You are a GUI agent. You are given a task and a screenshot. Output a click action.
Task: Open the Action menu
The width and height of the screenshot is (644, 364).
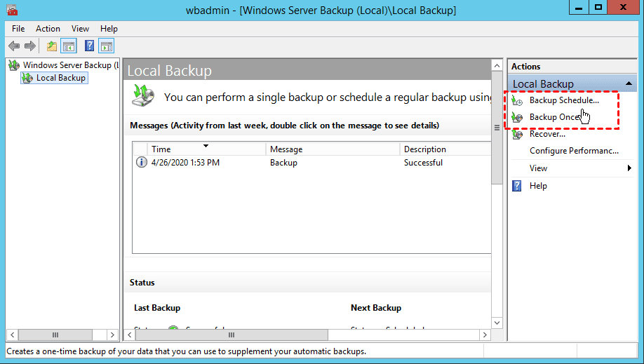(x=48, y=29)
